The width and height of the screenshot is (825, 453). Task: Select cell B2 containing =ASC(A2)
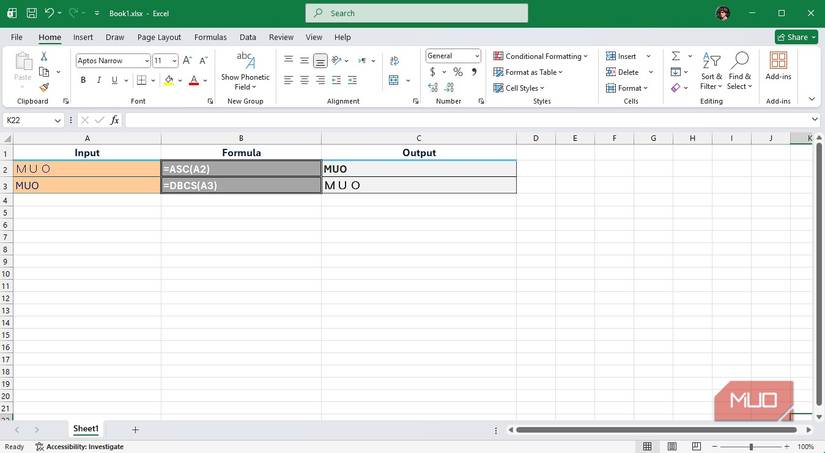241,169
